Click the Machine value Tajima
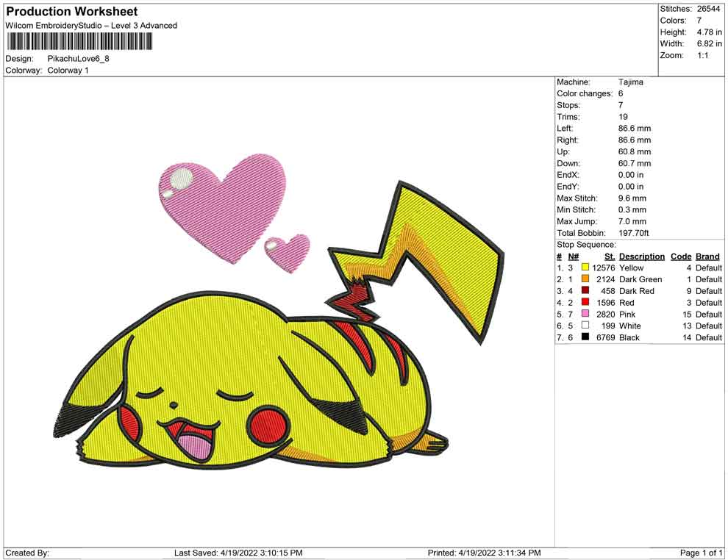 click(x=630, y=82)
